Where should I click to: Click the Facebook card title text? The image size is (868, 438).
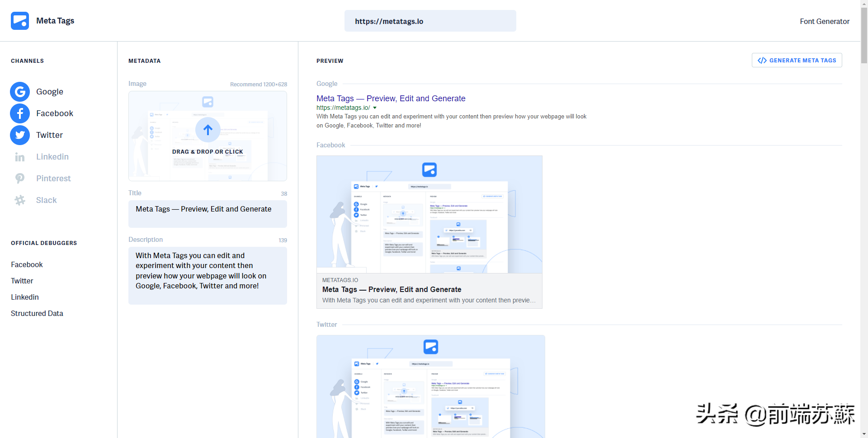(x=392, y=289)
